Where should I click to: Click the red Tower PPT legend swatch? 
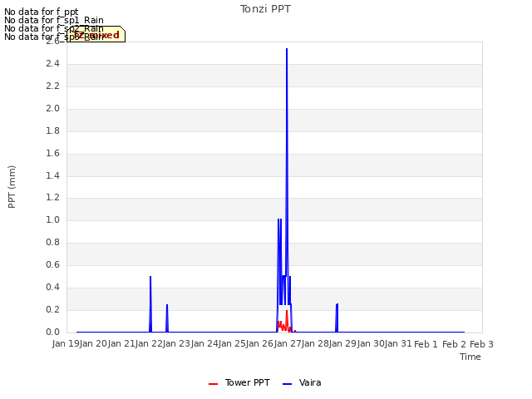213,384
